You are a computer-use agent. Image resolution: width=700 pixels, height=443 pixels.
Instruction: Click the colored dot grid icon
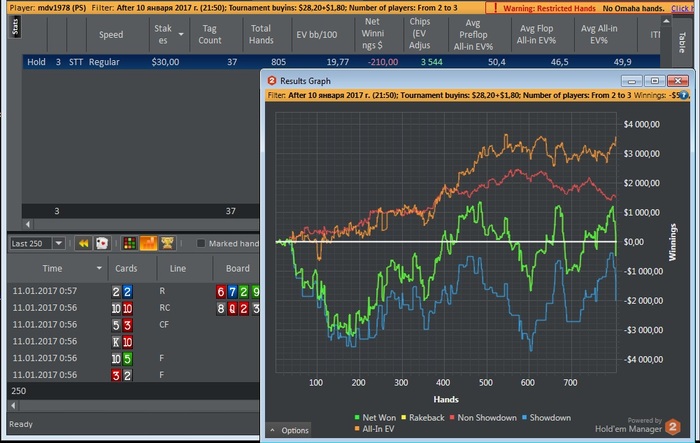click(x=129, y=243)
